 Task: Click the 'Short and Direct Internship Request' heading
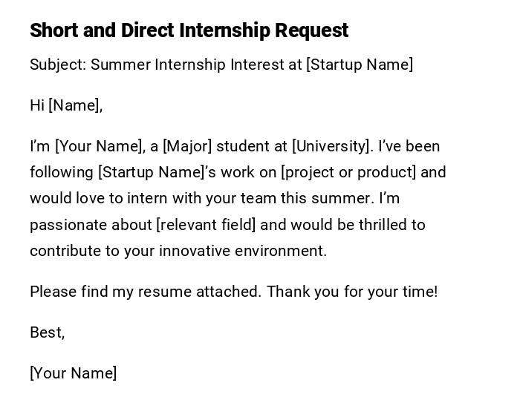189,30
